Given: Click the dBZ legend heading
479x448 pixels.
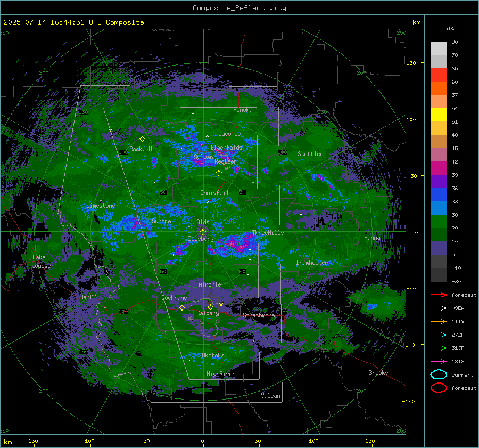Looking at the screenshot, I should pos(451,28).
